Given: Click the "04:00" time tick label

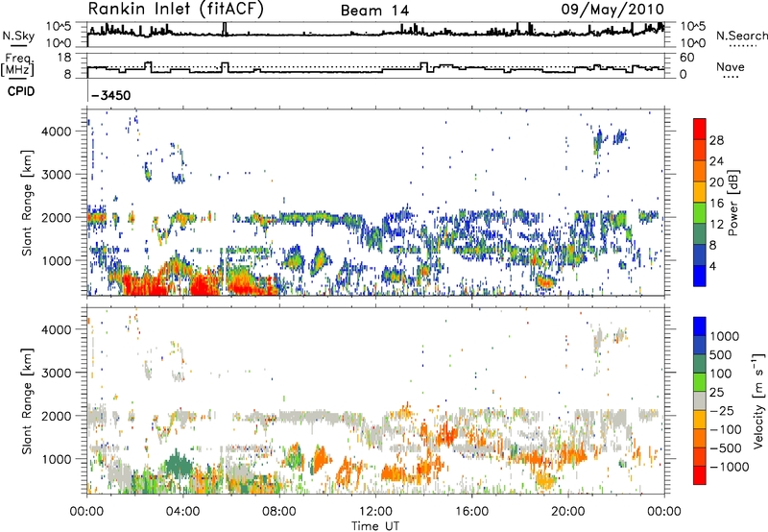Looking at the screenshot, I should tap(183, 512).
